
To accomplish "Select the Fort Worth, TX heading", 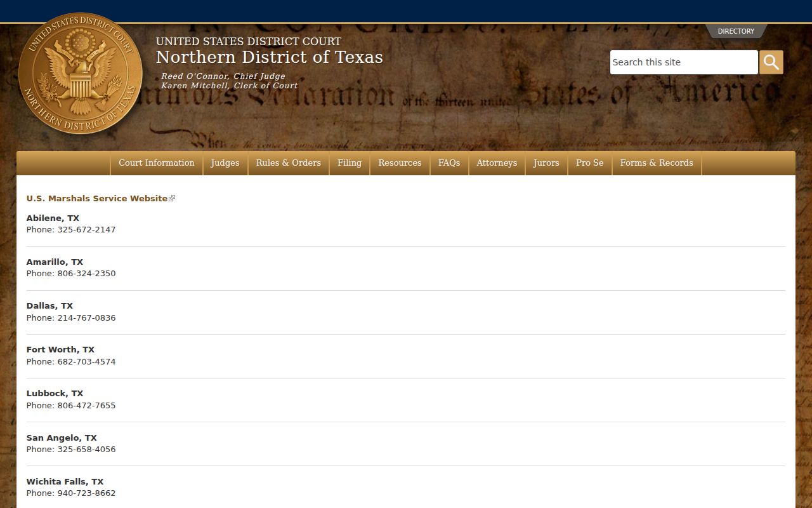I will 60,350.
